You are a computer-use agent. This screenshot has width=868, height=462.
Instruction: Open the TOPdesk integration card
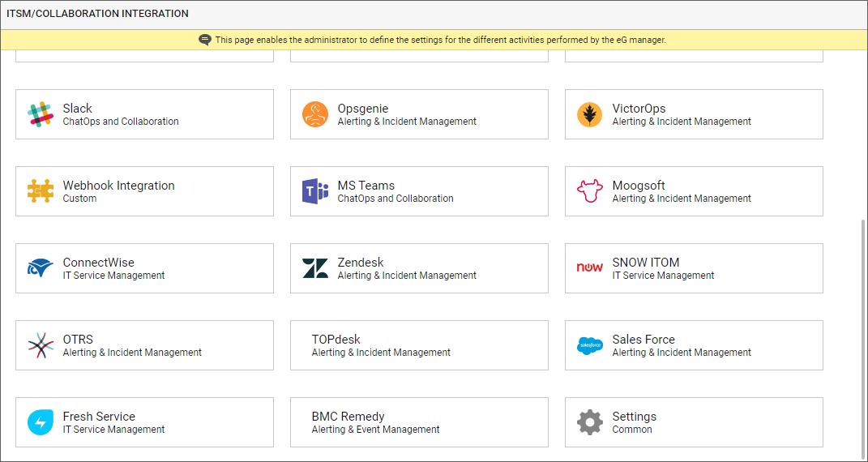[x=419, y=345]
